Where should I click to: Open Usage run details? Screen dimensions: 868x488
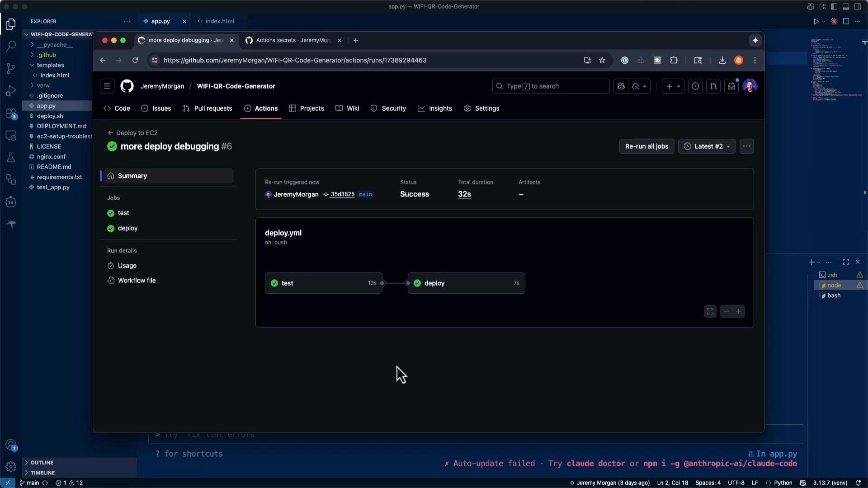click(127, 266)
